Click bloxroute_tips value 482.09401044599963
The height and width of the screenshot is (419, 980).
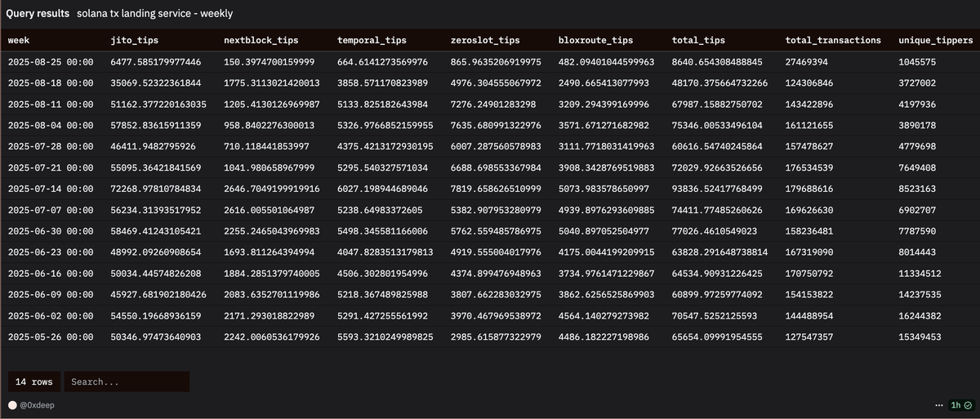click(x=607, y=62)
